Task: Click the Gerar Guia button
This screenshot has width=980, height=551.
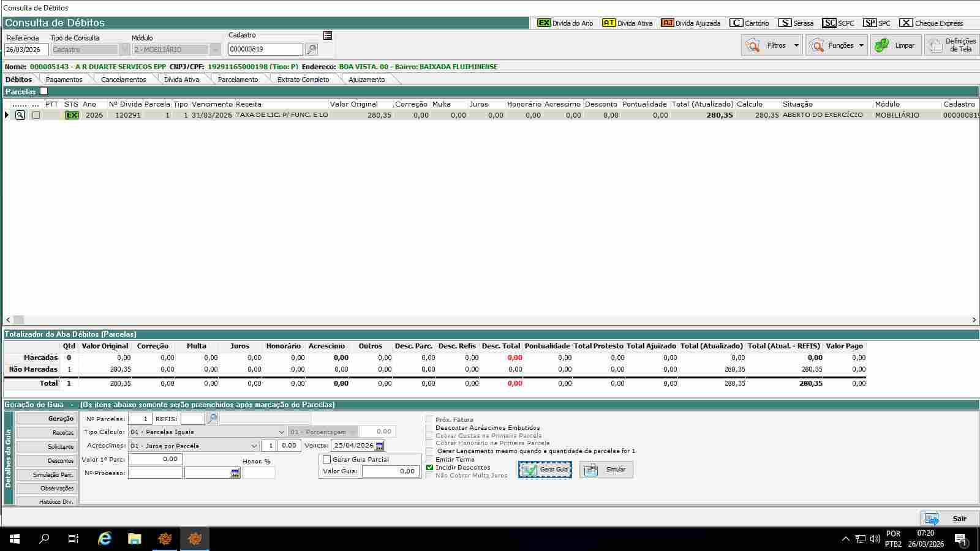Action: [x=545, y=470]
